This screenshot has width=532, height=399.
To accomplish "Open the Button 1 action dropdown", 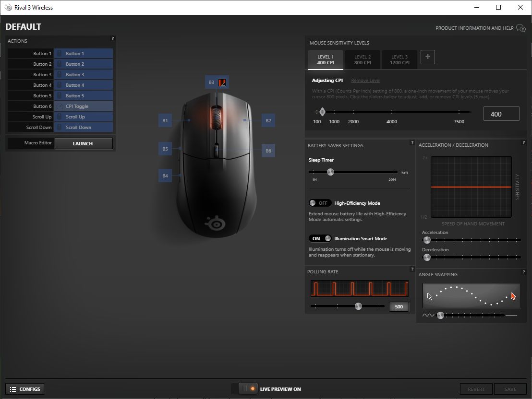I will point(84,53).
